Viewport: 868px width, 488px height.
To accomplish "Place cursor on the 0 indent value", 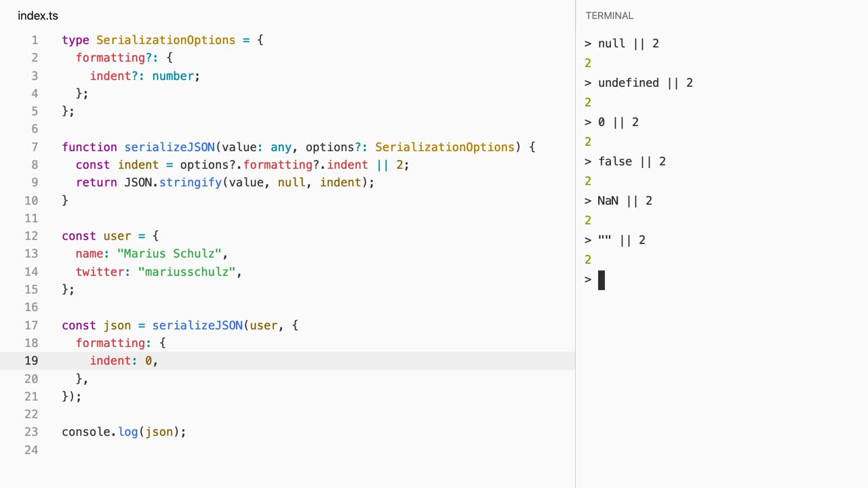I will point(149,361).
